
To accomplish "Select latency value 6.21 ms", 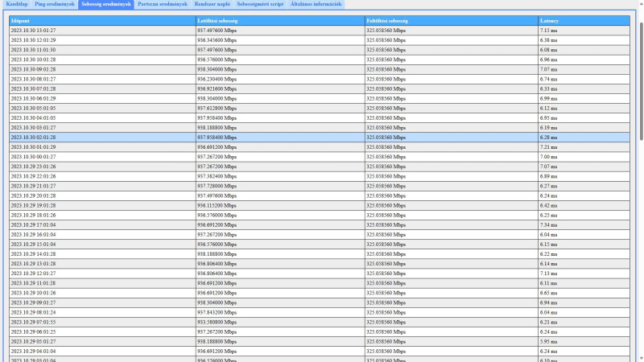I will point(549,323).
